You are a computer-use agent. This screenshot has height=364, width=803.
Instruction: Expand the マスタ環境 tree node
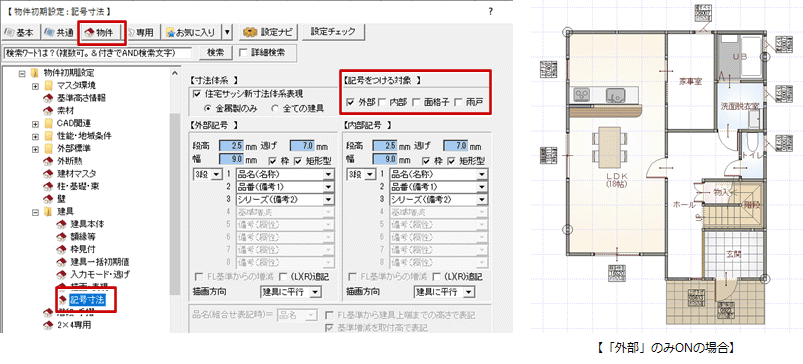coord(35,85)
